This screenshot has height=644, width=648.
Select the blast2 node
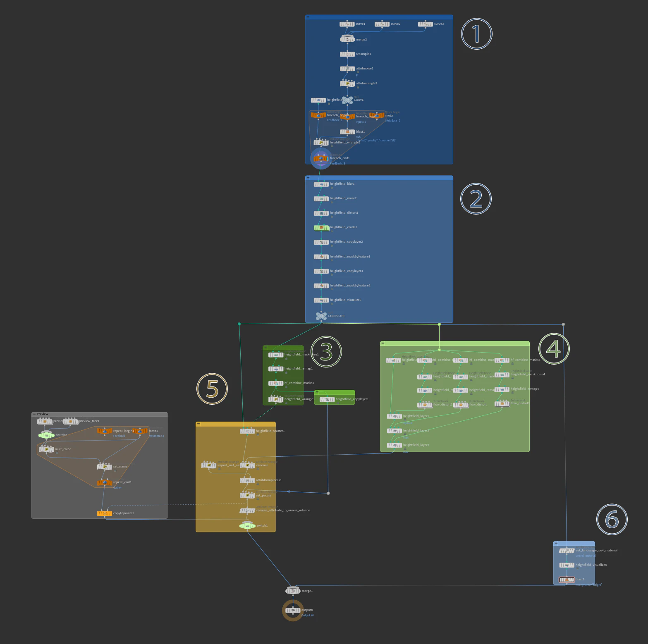click(x=567, y=580)
